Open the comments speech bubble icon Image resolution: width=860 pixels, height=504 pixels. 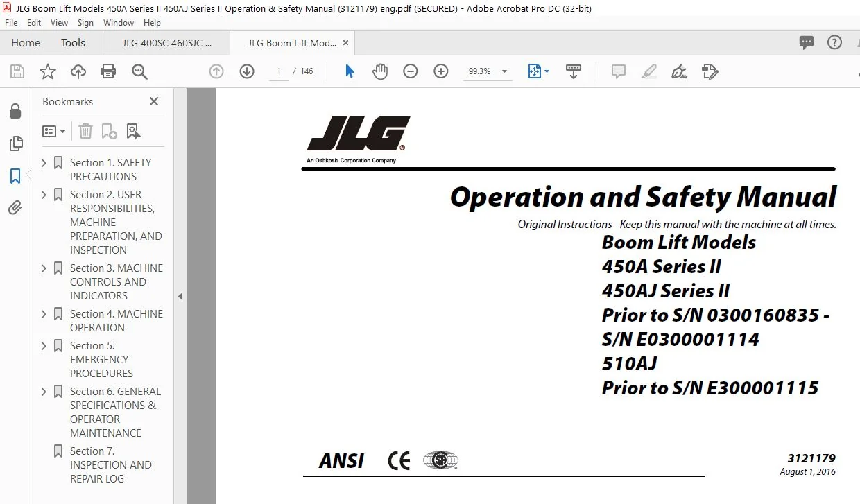[807, 42]
